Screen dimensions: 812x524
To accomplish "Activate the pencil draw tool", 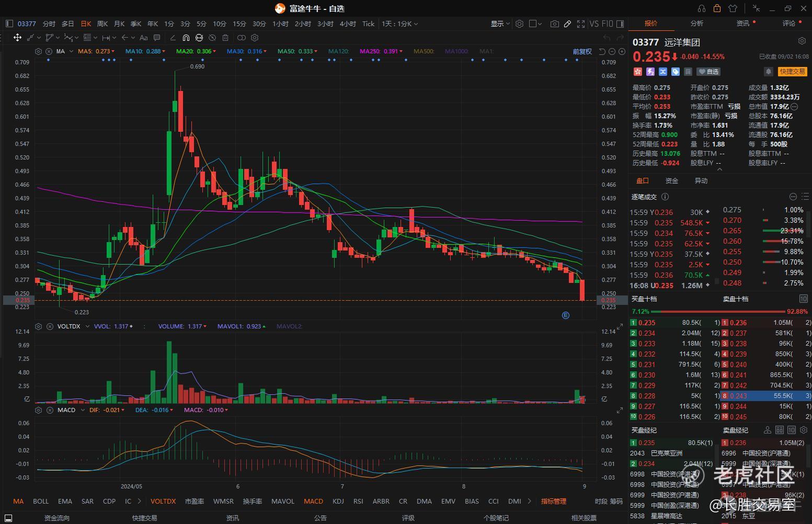I will point(567,24).
